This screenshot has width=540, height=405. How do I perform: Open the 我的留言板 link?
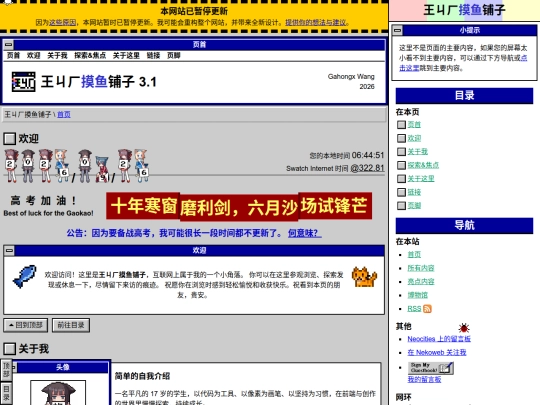tap(424, 380)
